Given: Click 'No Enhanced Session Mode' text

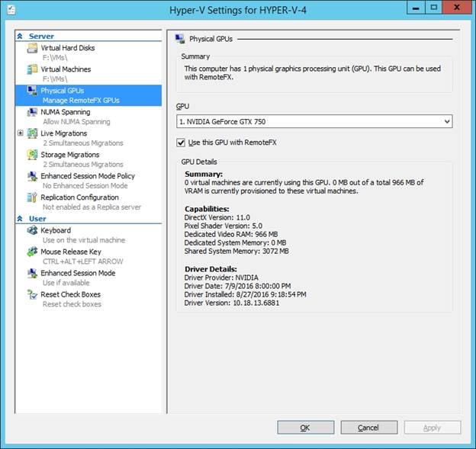Looking at the screenshot, I should tap(85, 186).
